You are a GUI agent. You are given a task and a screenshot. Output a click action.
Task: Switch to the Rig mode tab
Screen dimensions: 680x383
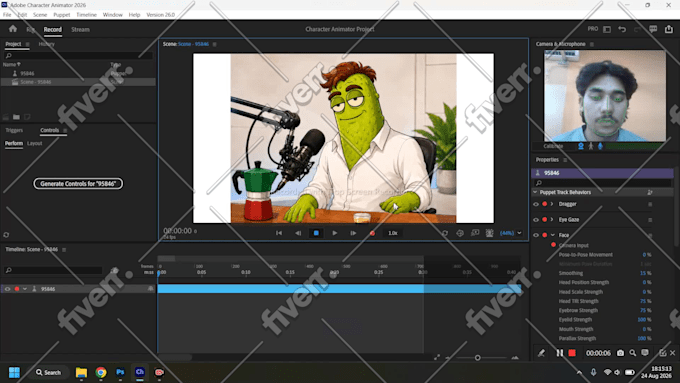30,29
